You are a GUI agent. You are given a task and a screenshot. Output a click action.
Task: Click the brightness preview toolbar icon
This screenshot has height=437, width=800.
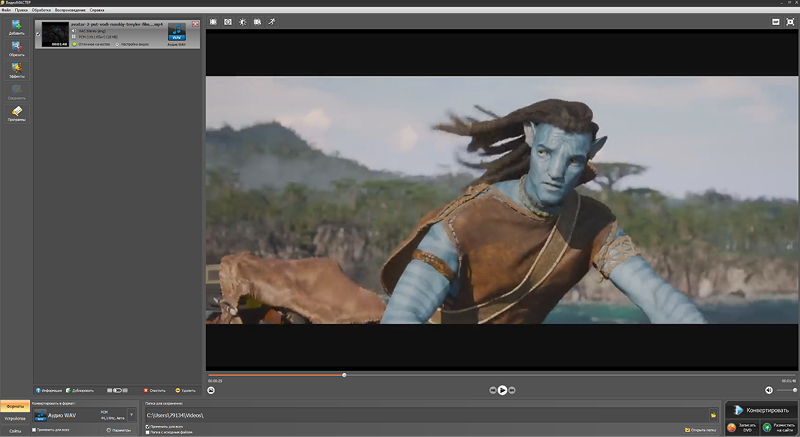(x=243, y=22)
